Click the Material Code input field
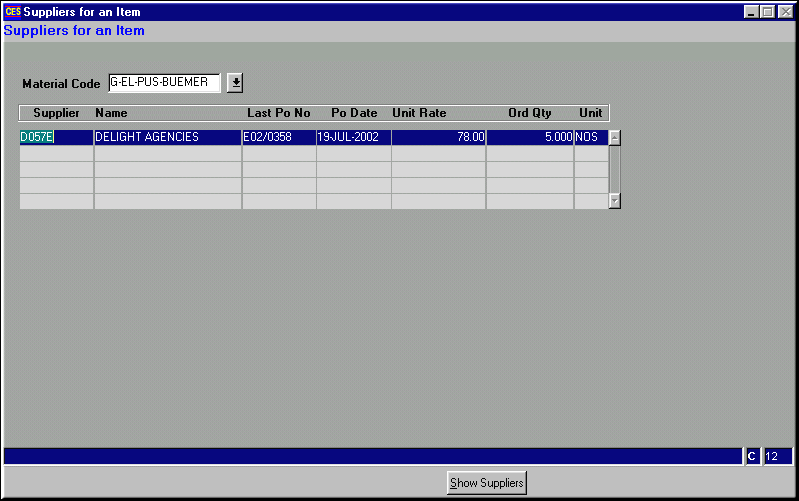The height and width of the screenshot is (501, 799). pyautogui.click(x=163, y=83)
